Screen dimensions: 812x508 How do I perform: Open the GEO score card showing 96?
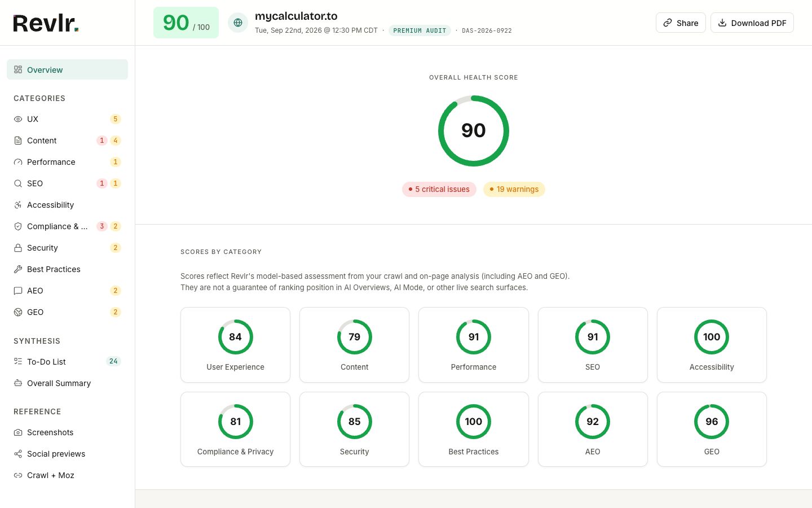click(712, 430)
